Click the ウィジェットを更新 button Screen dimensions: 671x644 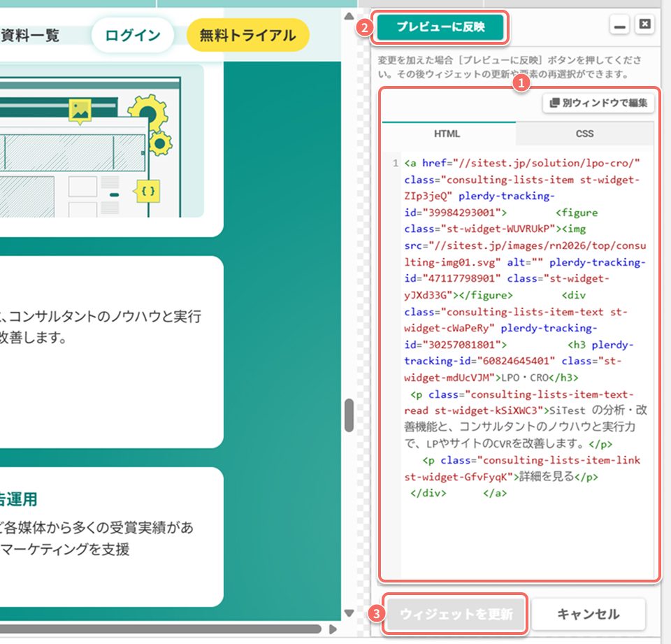tap(456, 614)
